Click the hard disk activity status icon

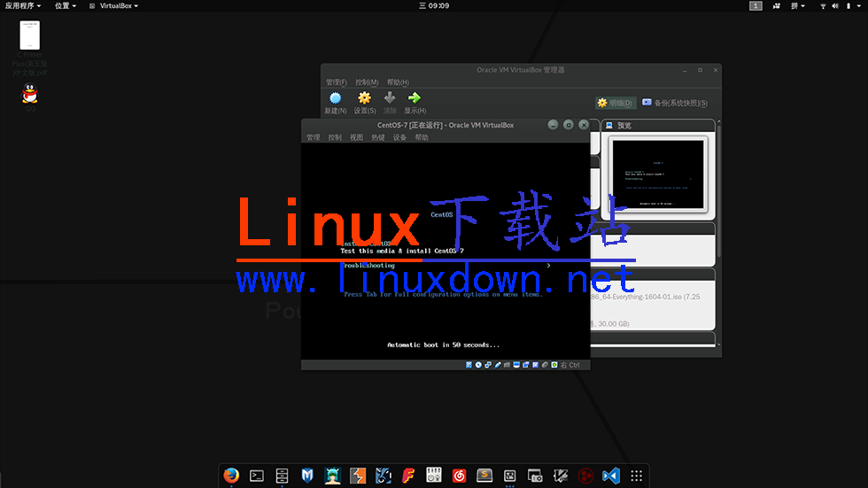tap(469, 365)
